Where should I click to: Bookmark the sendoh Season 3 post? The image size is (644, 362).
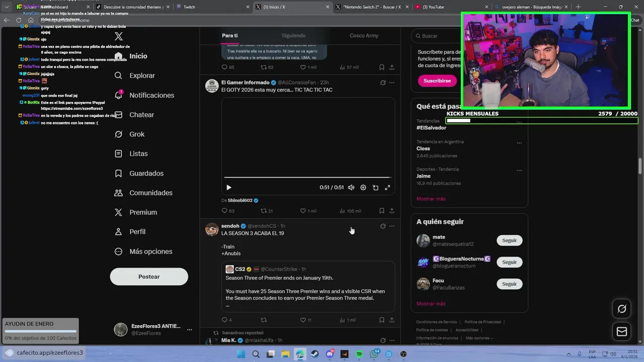[x=382, y=320]
